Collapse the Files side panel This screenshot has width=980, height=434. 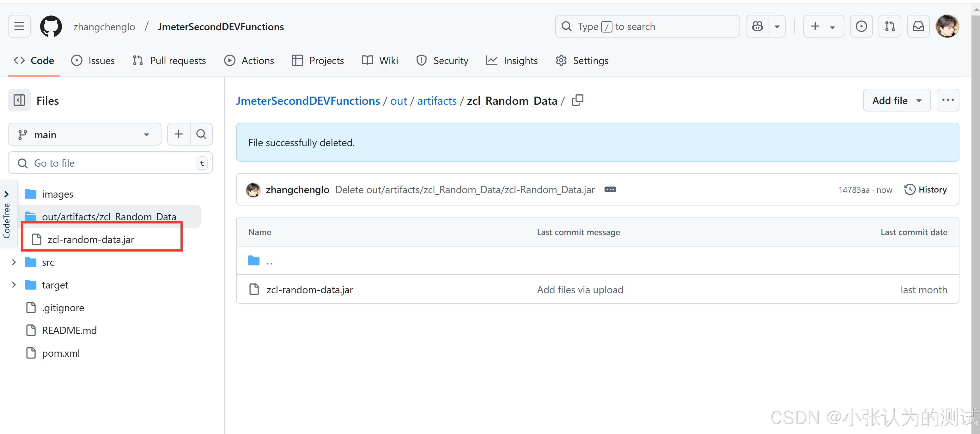[x=19, y=100]
